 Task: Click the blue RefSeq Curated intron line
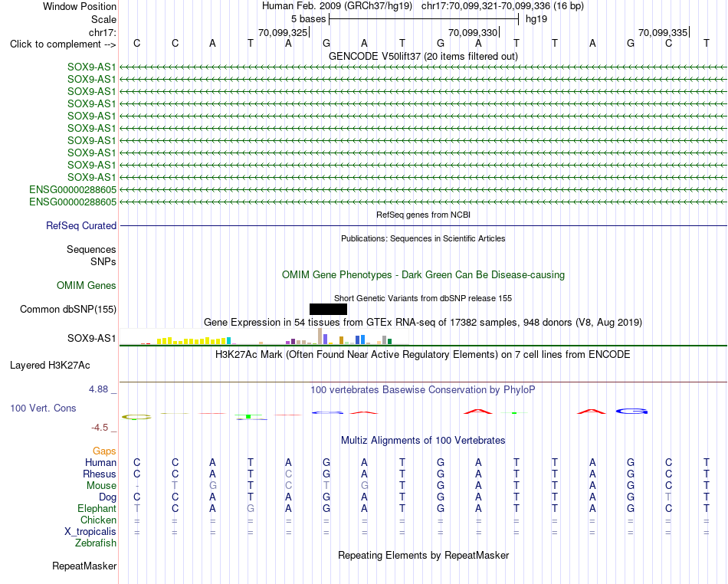click(x=423, y=226)
